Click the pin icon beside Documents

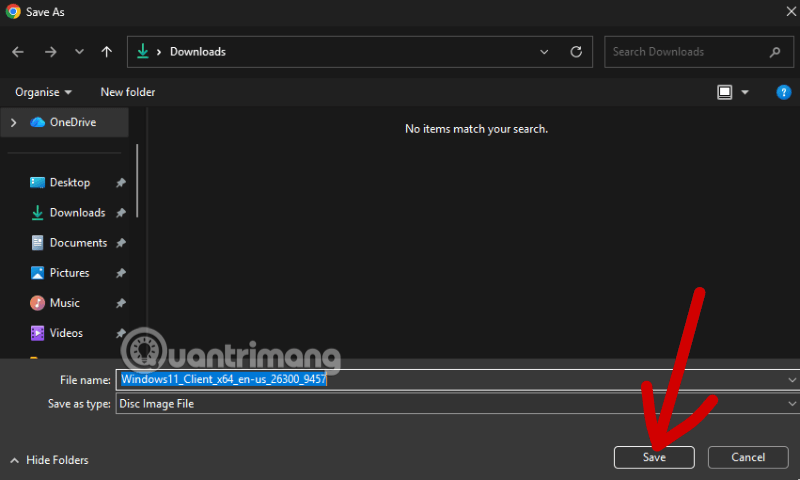coord(120,243)
